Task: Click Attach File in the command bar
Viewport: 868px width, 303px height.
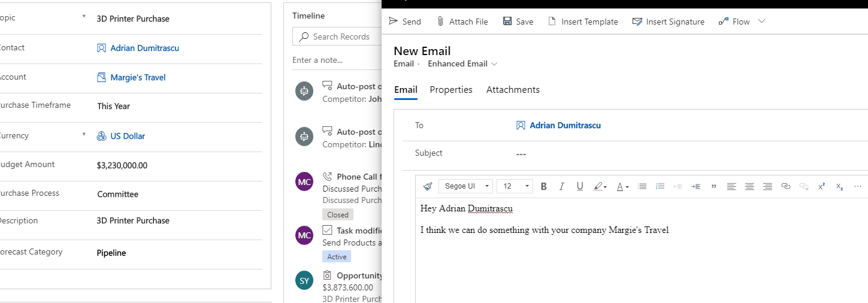Action: [462, 22]
